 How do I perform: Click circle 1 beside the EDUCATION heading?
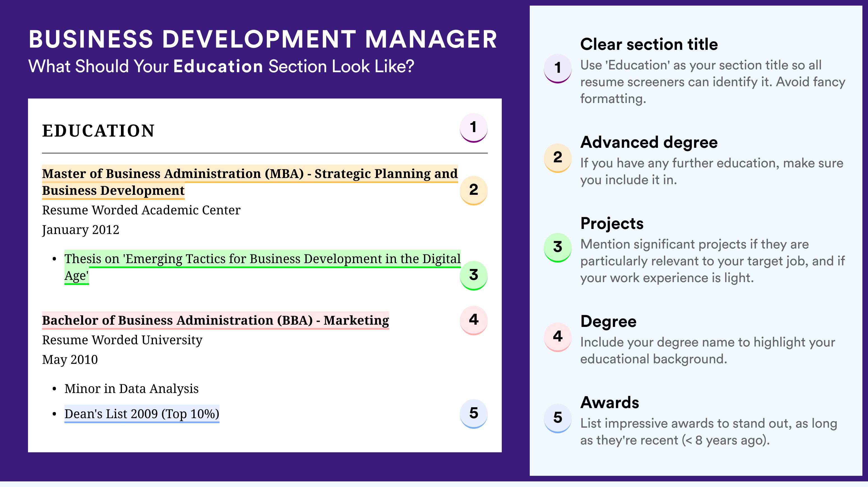pyautogui.click(x=473, y=128)
